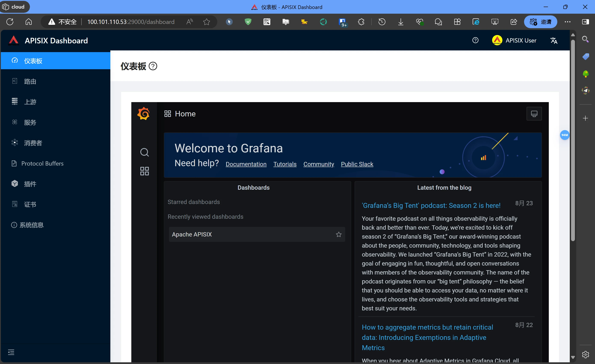Favorite this page with star icon

click(x=206, y=22)
